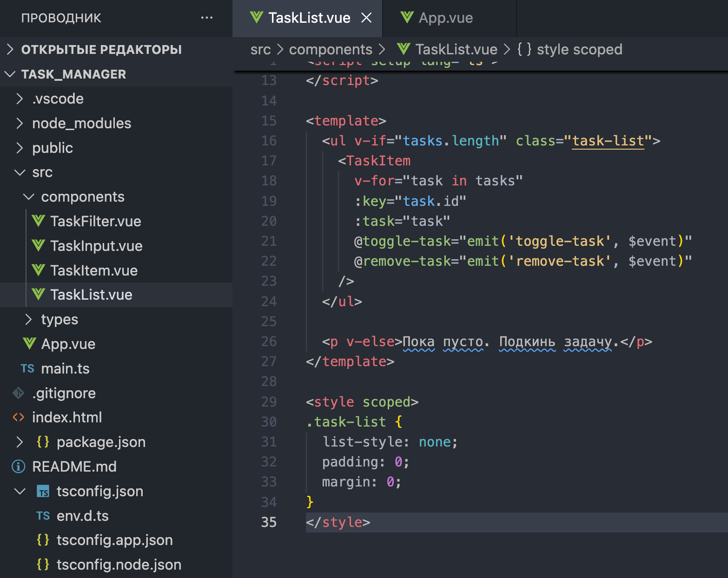Click the HTML brackets icon beside index.html

pyautogui.click(x=18, y=417)
